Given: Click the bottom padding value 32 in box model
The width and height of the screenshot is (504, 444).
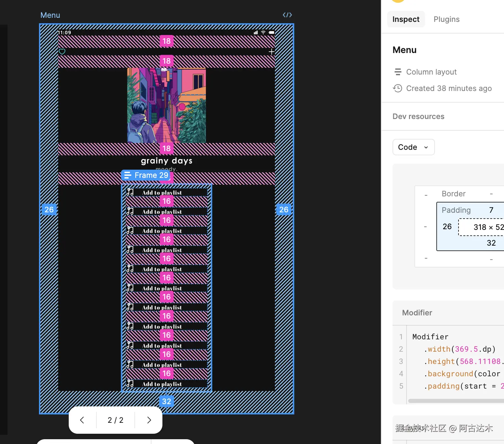Looking at the screenshot, I should pos(491,243).
